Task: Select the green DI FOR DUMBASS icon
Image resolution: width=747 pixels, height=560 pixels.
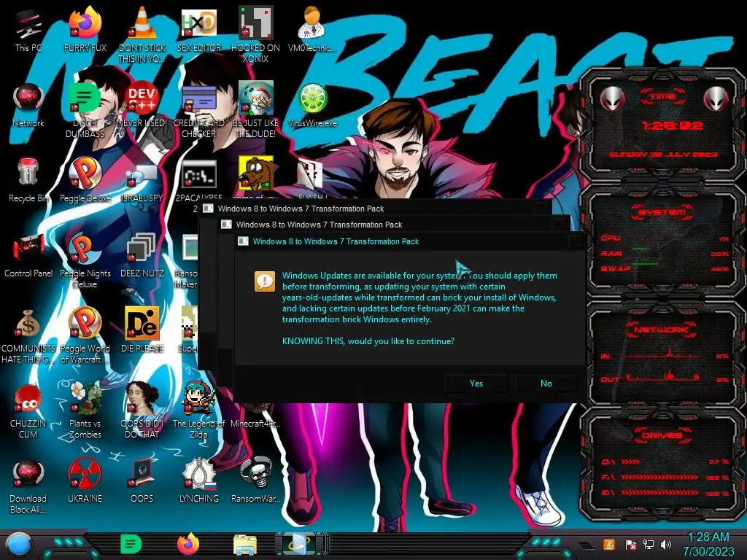Action: pyautogui.click(x=85, y=109)
